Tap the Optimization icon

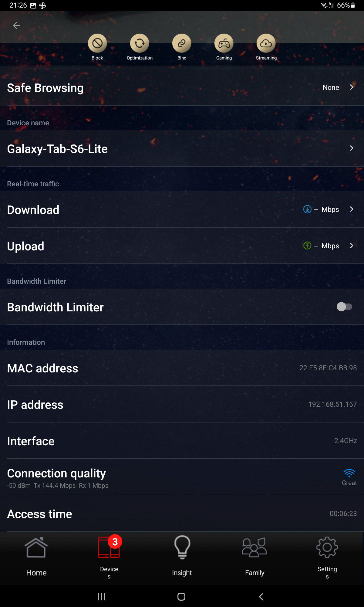(140, 44)
